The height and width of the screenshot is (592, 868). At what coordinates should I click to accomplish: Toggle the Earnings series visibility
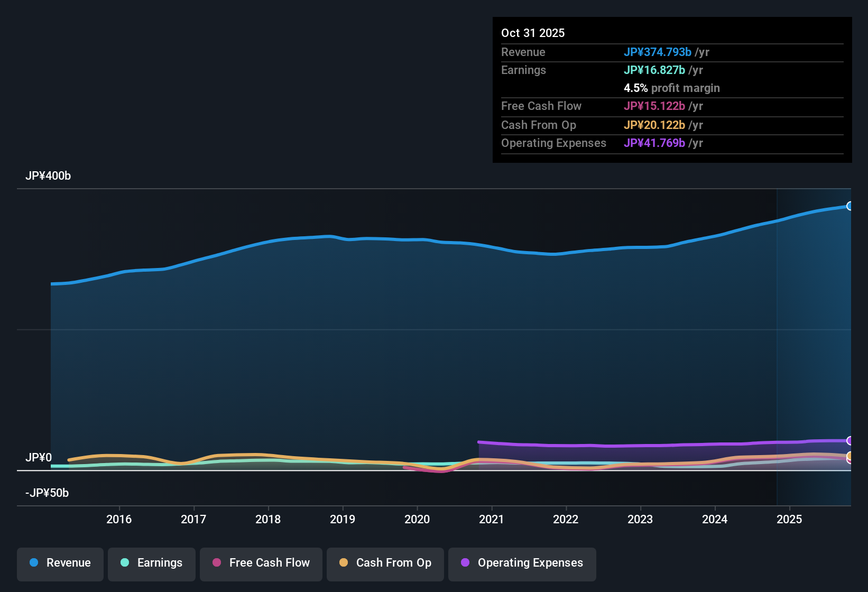tap(151, 563)
